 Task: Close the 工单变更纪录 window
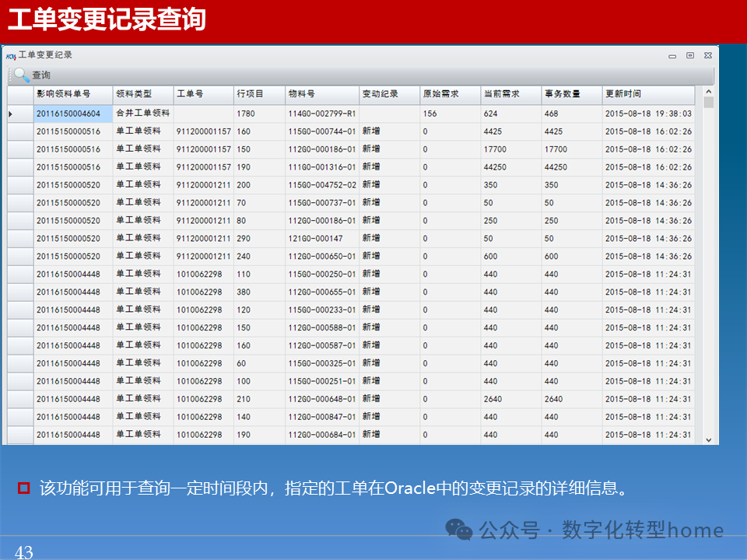708,55
